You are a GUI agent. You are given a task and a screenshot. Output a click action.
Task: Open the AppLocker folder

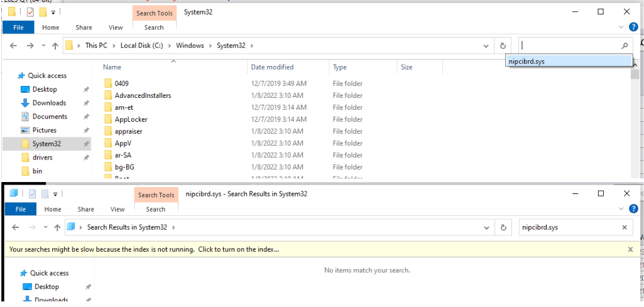131,119
